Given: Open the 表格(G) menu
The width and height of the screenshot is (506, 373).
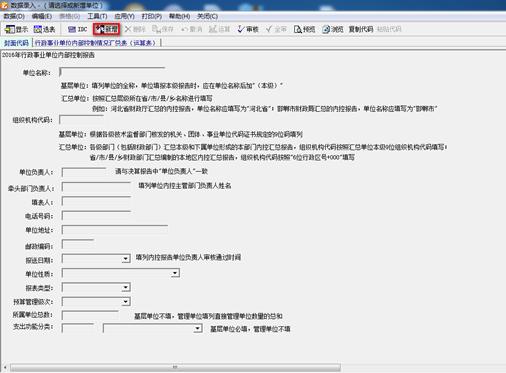Looking at the screenshot, I should pos(70,16).
